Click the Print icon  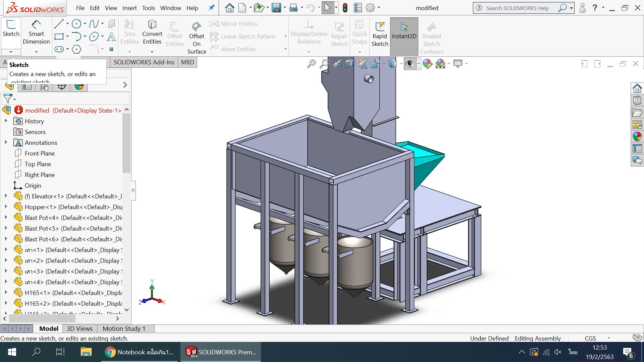click(293, 8)
